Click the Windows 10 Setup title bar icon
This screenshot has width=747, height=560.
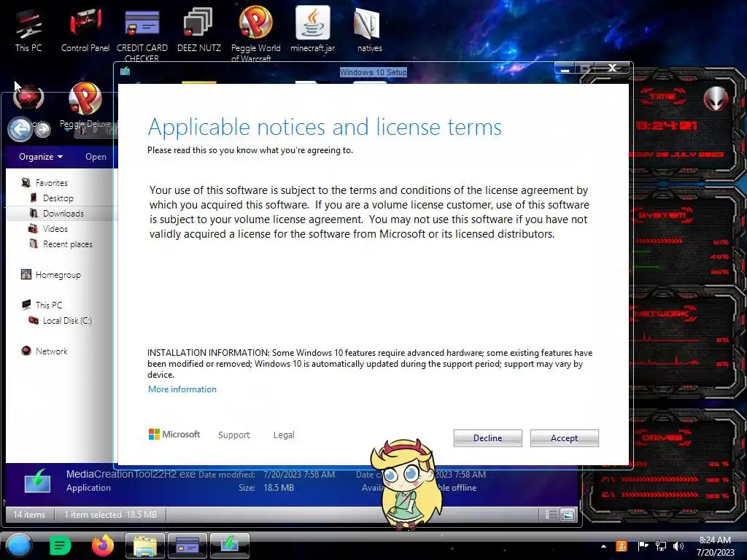[125, 71]
